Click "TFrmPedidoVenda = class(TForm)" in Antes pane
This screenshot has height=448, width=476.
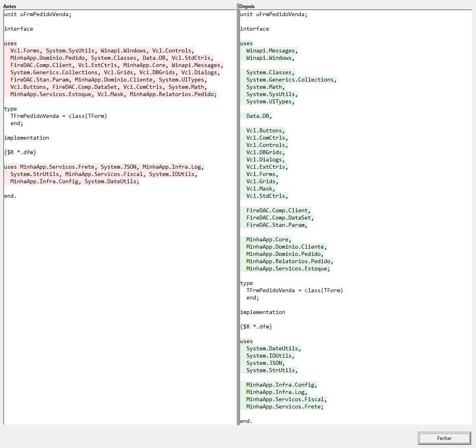click(x=58, y=116)
